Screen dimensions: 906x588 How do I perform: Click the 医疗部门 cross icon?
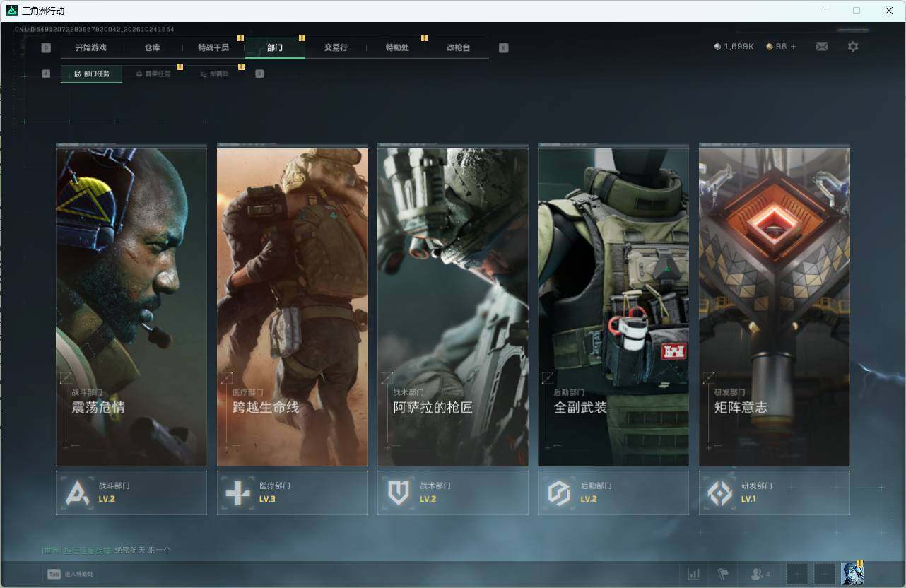tap(237, 493)
